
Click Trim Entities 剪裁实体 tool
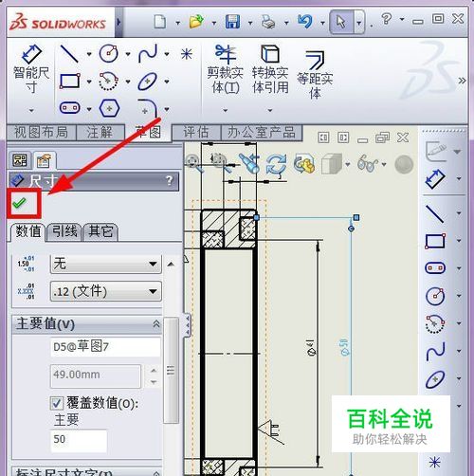225,69
